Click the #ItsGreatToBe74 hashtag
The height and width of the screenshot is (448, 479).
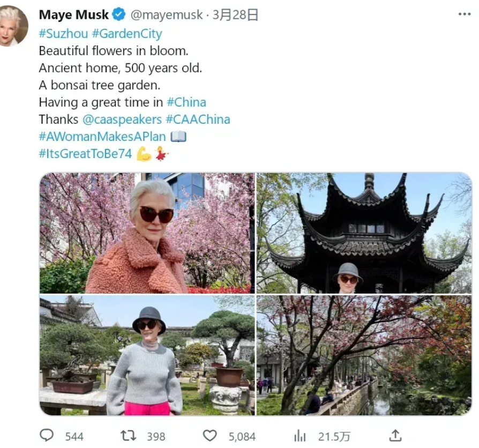(85, 154)
